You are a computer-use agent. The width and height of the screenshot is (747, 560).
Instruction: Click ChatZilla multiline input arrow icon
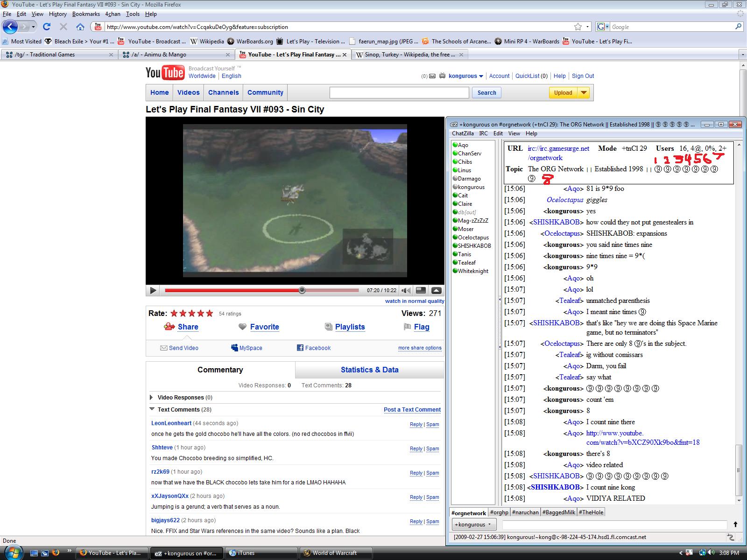pos(735,524)
